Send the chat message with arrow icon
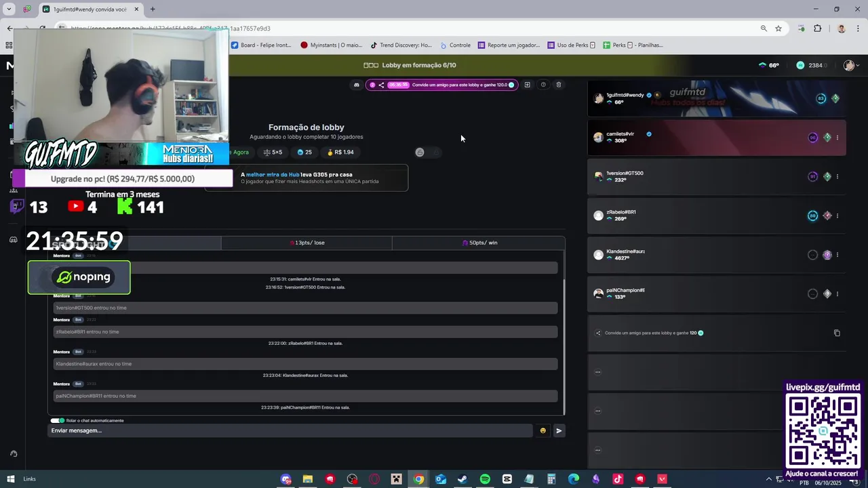This screenshot has height=488, width=868. [x=559, y=430]
